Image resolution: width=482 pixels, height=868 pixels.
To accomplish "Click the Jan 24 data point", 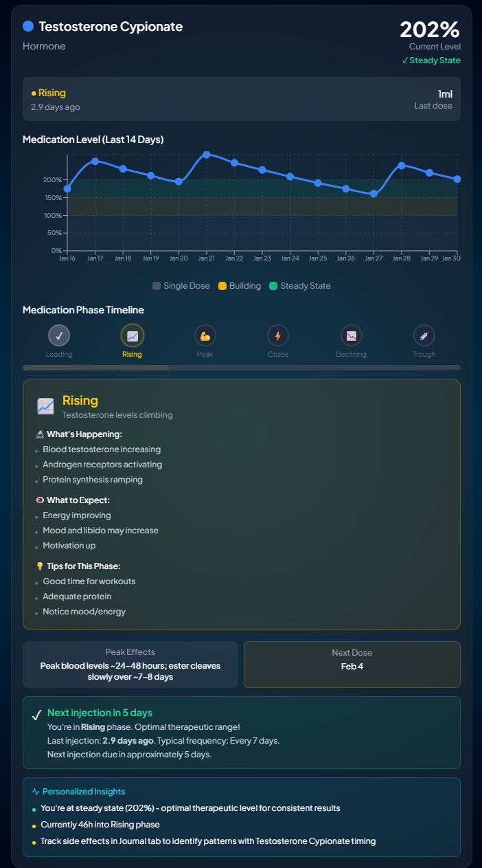I will click(290, 177).
